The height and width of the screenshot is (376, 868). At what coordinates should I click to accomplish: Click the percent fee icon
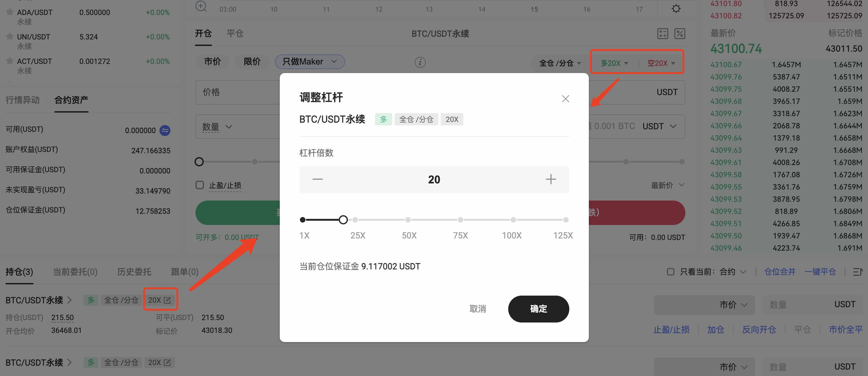point(680,34)
